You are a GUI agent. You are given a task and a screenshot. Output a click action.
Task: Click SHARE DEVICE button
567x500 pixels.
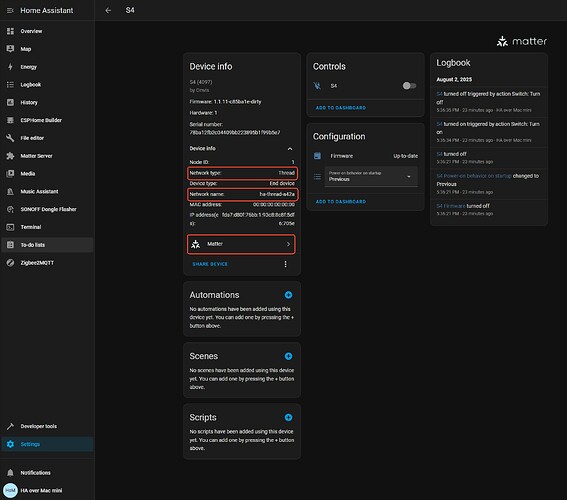[210, 264]
